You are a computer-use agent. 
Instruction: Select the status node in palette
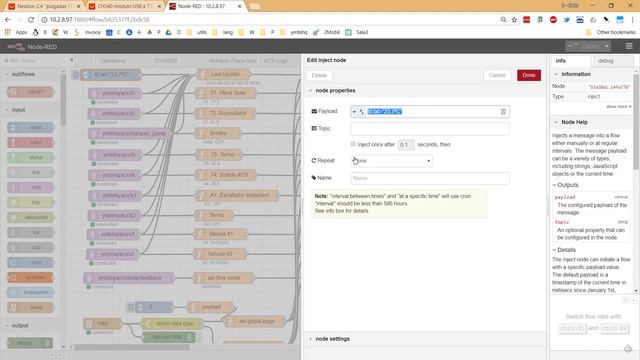tap(31, 158)
